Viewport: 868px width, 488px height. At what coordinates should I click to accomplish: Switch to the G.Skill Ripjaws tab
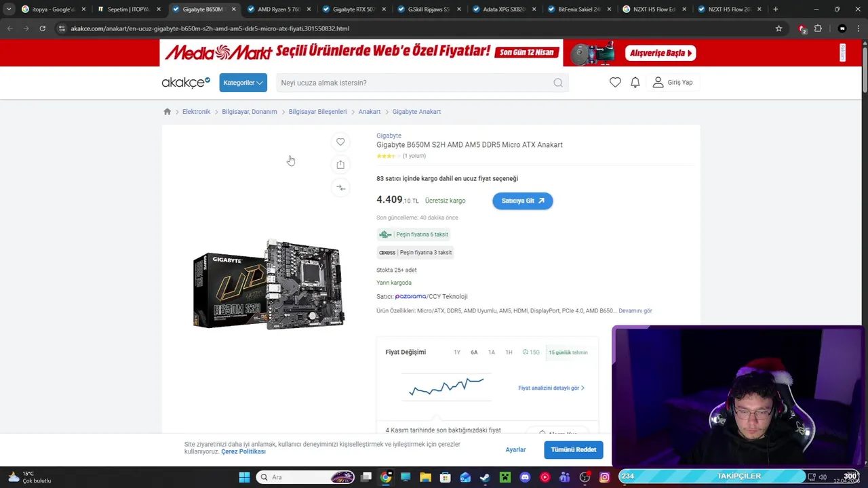pyautogui.click(x=429, y=9)
